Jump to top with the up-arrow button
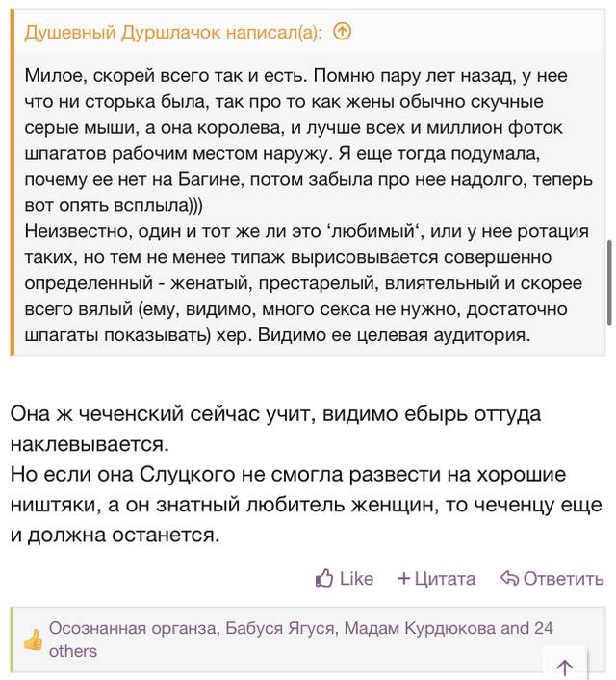 click(565, 666)
